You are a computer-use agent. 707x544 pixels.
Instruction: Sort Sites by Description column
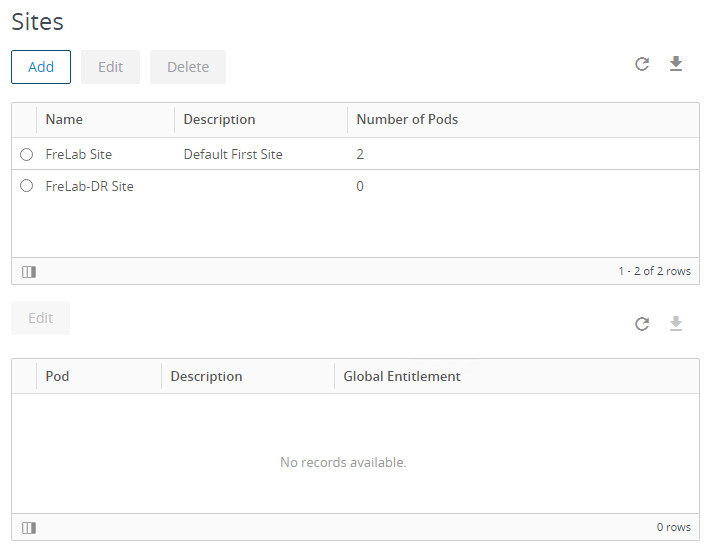(219, 119)
